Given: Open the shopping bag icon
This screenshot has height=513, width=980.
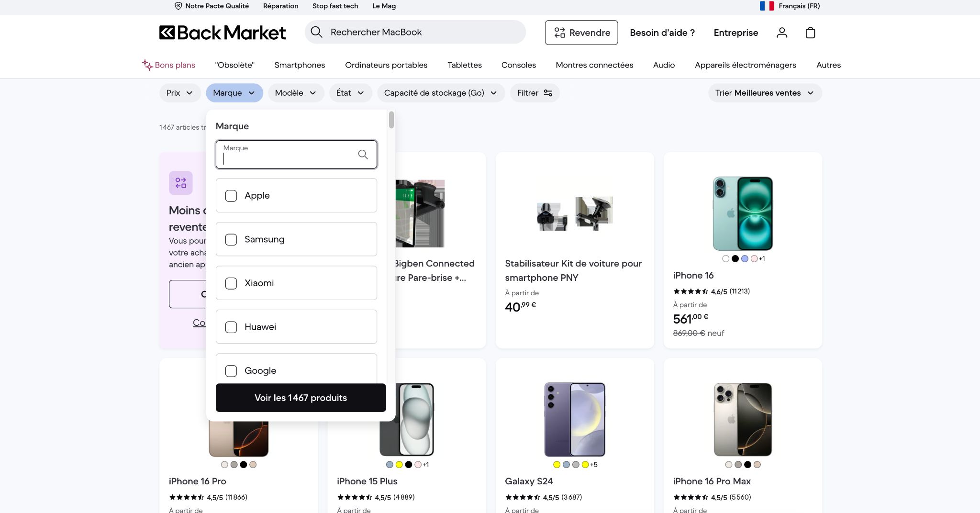Looking at the screenshot, I should coord(810,33).
